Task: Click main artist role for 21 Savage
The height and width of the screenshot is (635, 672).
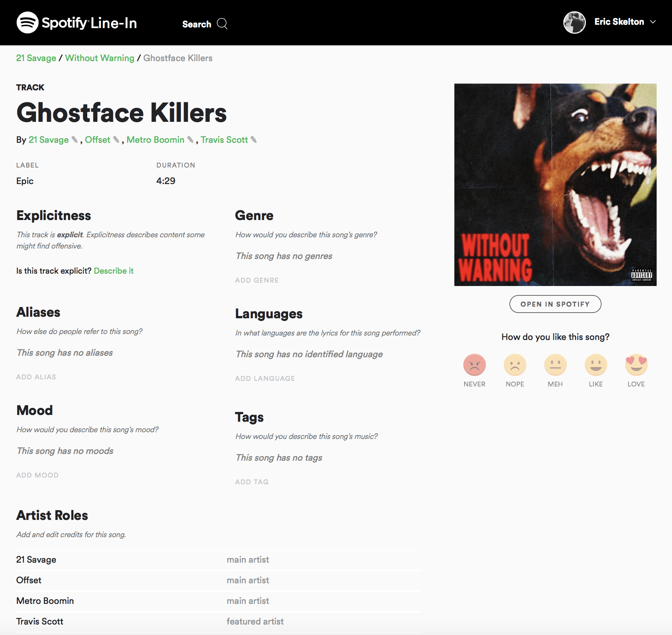Action: coord(248,560)
